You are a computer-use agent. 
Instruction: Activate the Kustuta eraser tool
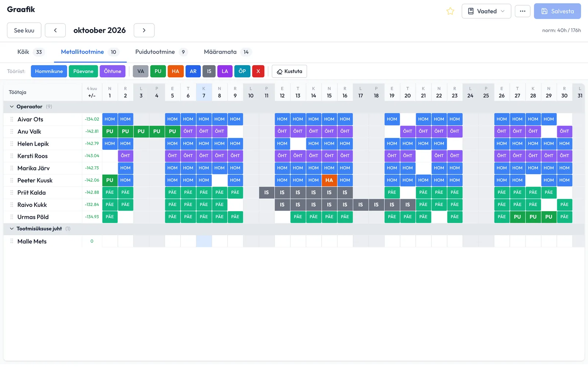289,71
